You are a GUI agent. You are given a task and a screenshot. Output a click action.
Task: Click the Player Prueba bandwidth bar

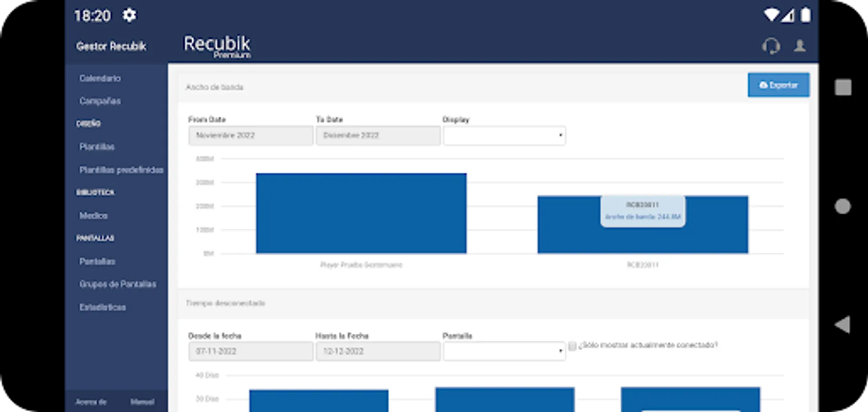tap(361, 213)
